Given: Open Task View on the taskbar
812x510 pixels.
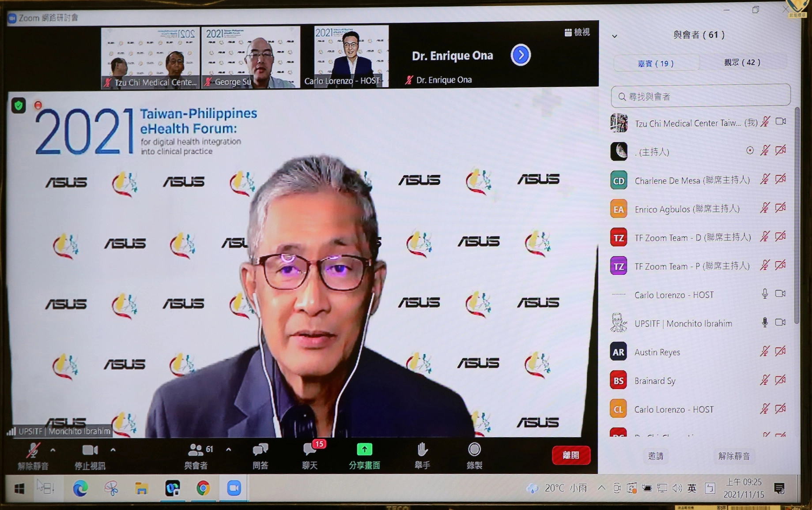Looking at the screenshot, I should pyautogui.click(x=45, y=488).
